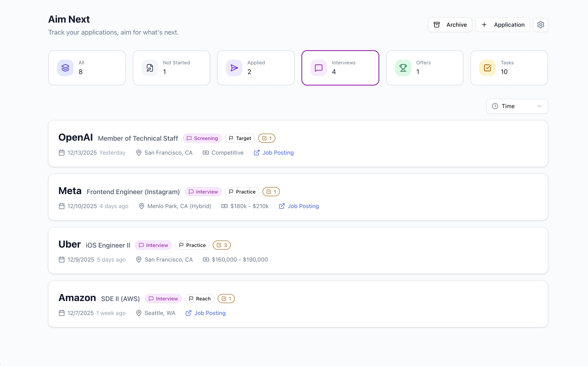
Task: Click the Target priority flag on OpenAI
Action: [240, 138]
